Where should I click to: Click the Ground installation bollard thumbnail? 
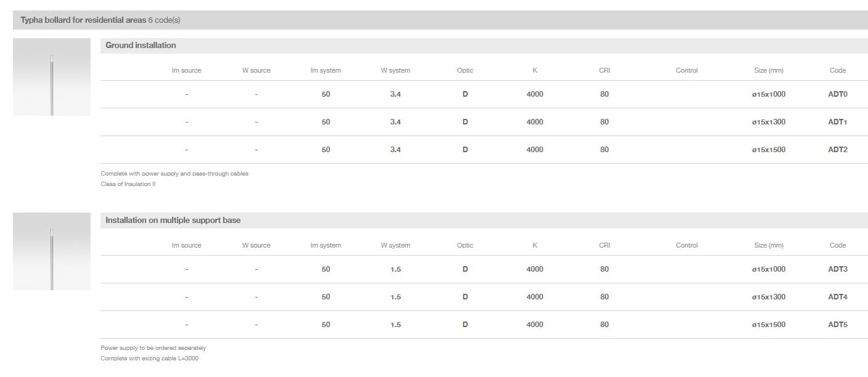tap(52, 77)
